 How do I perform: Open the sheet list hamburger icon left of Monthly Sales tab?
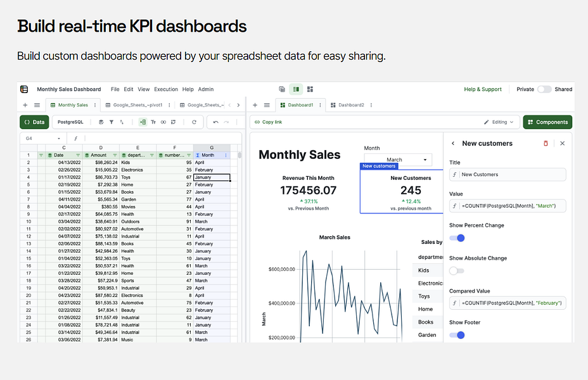point(37,105)
